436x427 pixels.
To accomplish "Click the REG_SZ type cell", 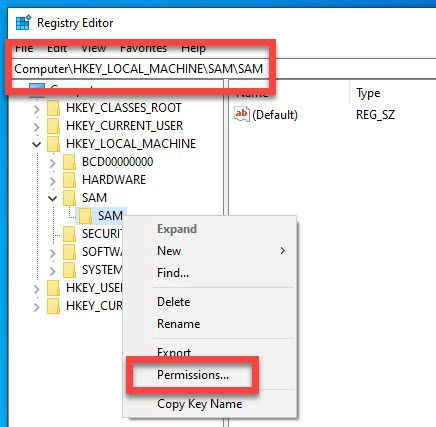I will click(x=375, y=115).
